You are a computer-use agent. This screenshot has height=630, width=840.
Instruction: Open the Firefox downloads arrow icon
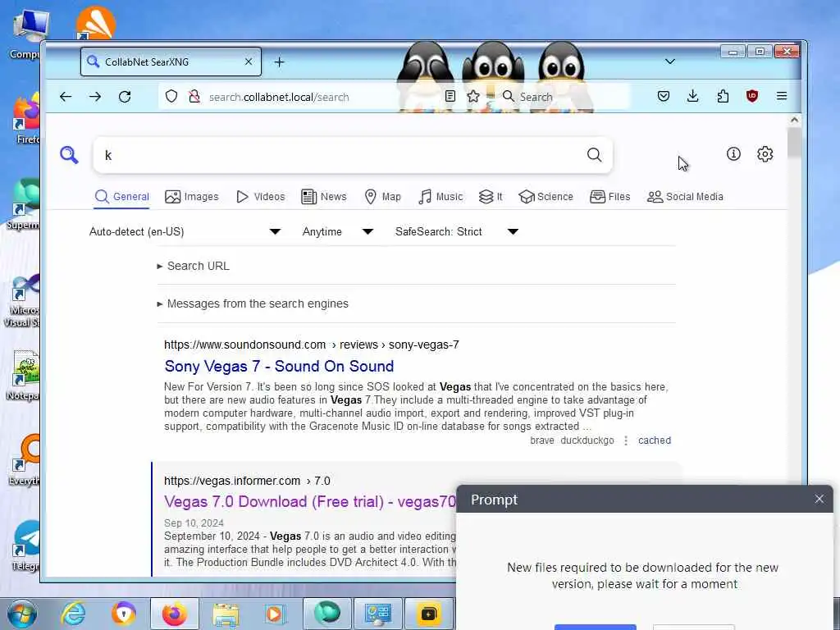pyautogui.click(x=692, y=97)
